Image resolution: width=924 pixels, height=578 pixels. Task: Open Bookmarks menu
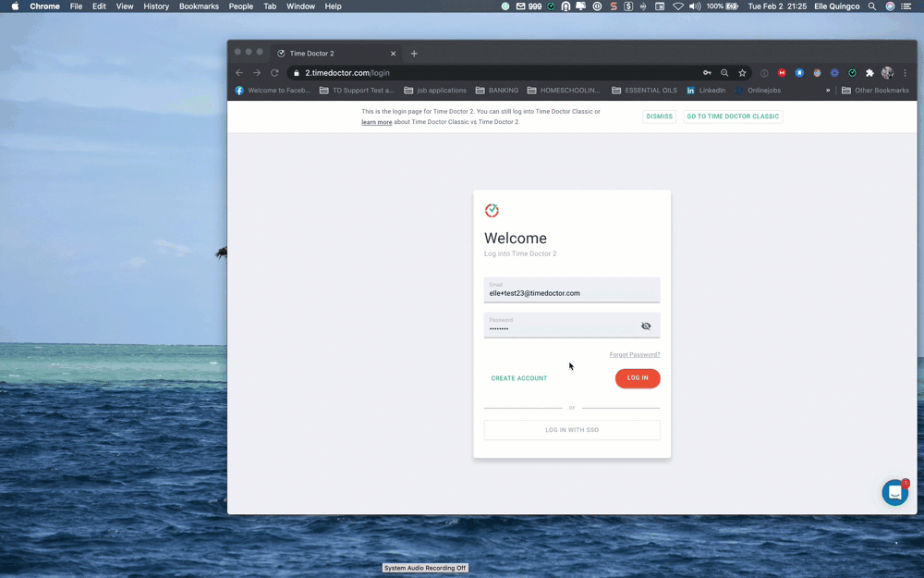[x=199, y=6]
